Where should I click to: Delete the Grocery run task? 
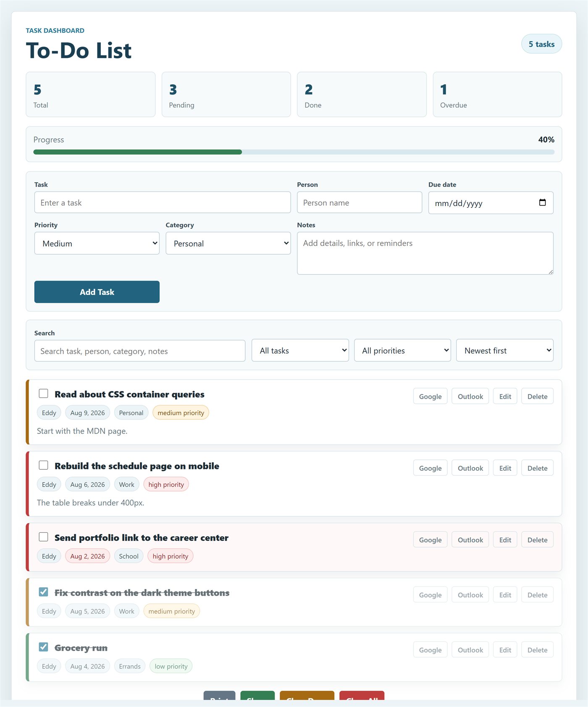[538, 650]
